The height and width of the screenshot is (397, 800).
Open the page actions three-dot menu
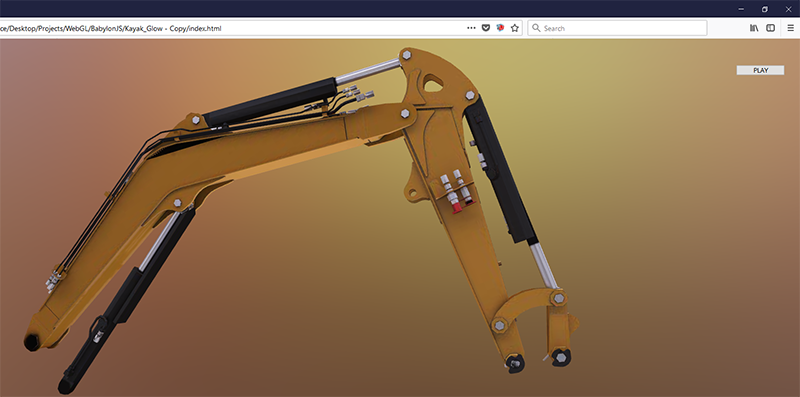coord(471,28)
